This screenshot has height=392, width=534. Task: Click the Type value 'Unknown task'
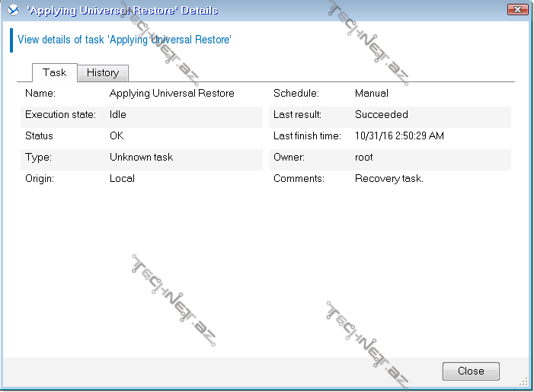[x=141, y=158]
